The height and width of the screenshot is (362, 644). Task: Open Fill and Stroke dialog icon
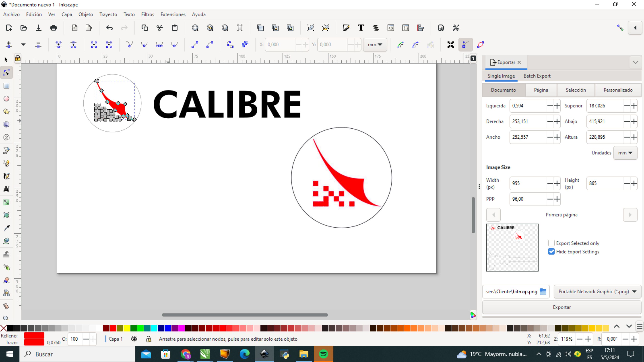pos(346,28)
